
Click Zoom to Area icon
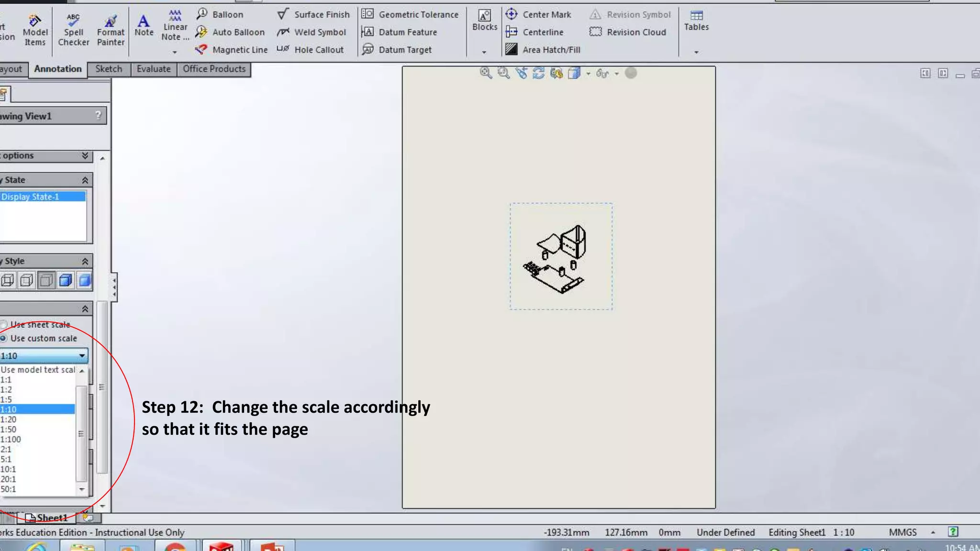click(503, 73)
